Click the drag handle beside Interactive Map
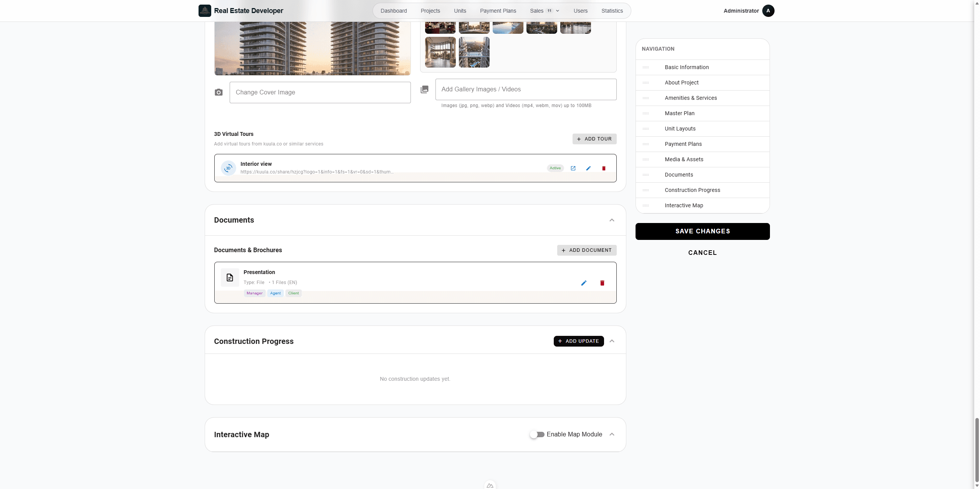 [646, 205]
